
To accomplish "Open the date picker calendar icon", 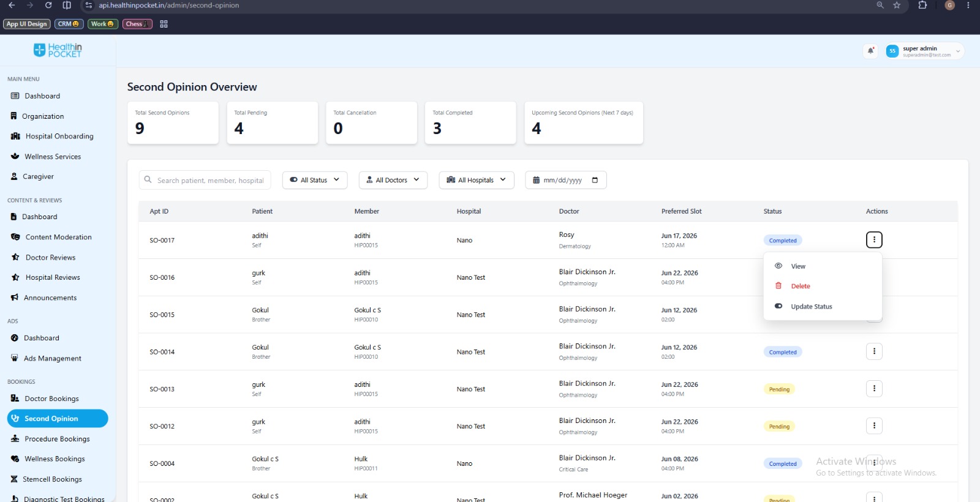I will [x=595, y=180].
